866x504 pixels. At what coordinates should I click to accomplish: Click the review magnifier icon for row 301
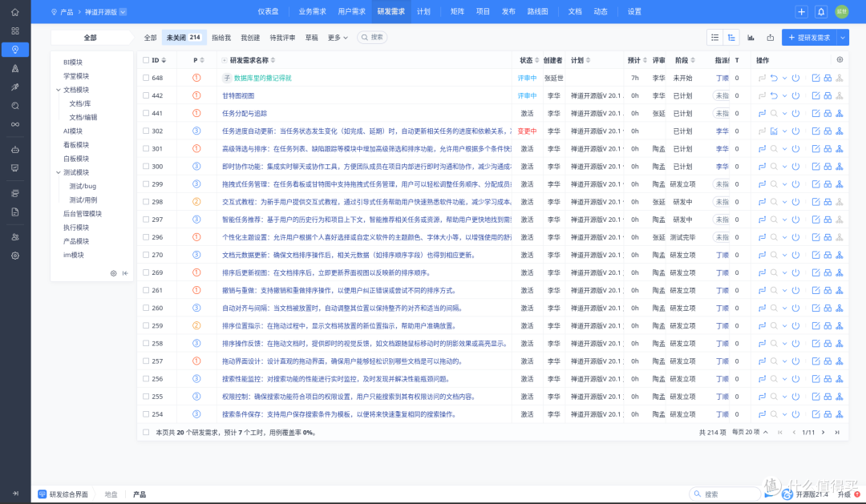tap(774, 148)
